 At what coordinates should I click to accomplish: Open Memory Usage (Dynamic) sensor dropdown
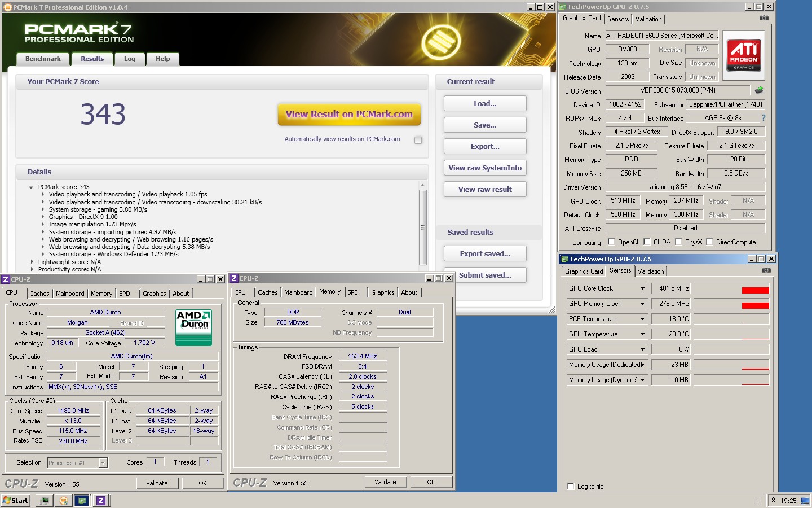[642, 380]
